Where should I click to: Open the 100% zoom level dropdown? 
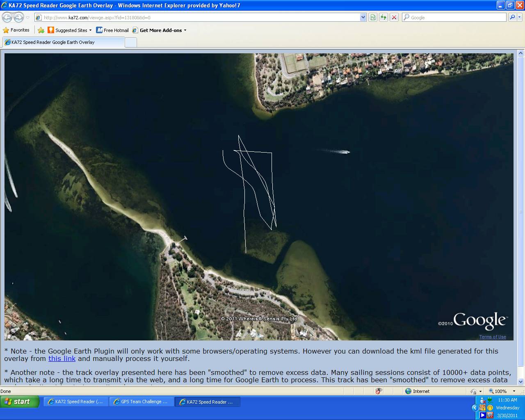[x=514, y=391]
